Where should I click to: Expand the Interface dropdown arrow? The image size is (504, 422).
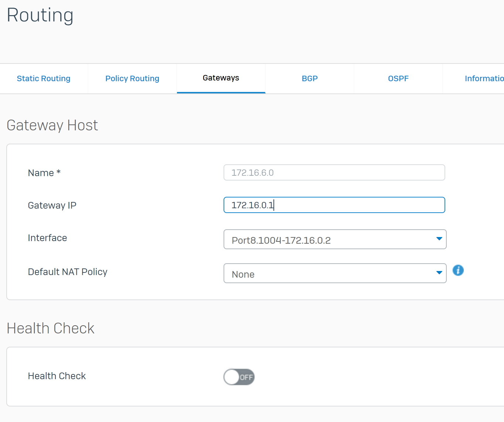tap(439, 239)
